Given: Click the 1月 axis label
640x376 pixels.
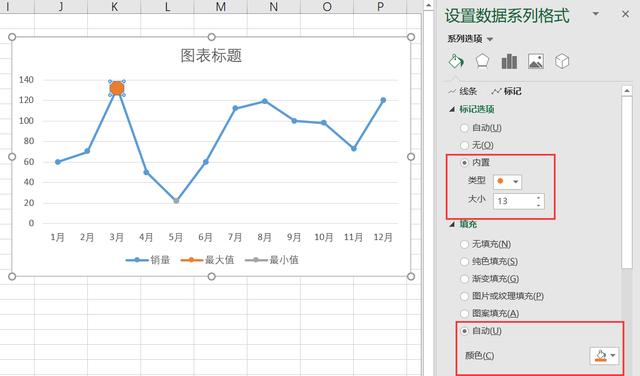Looking at the screenshot, I should (x=58, y=237).
